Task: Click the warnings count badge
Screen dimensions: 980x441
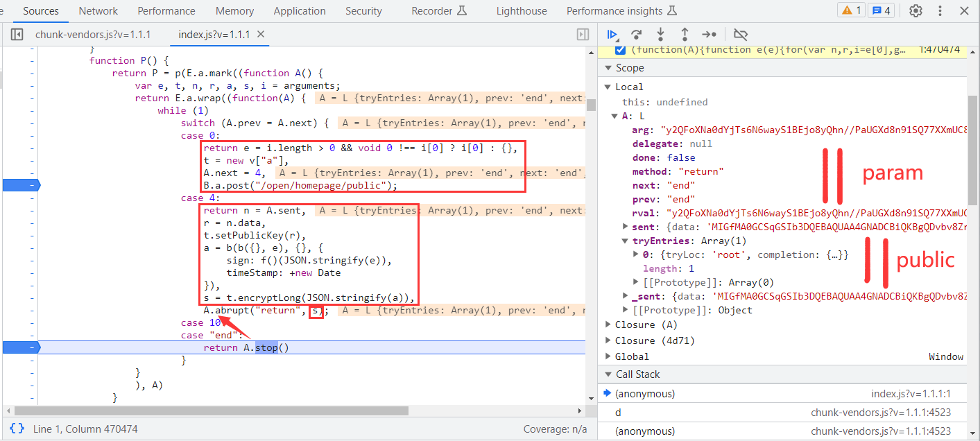Action: [851, 10]
